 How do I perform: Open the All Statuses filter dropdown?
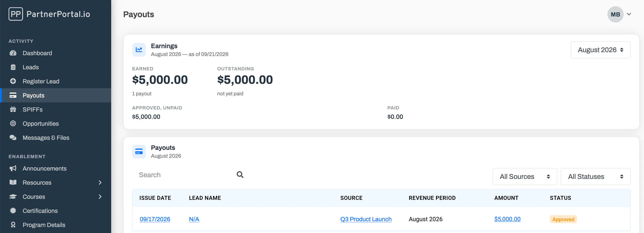tap(596, 177)
